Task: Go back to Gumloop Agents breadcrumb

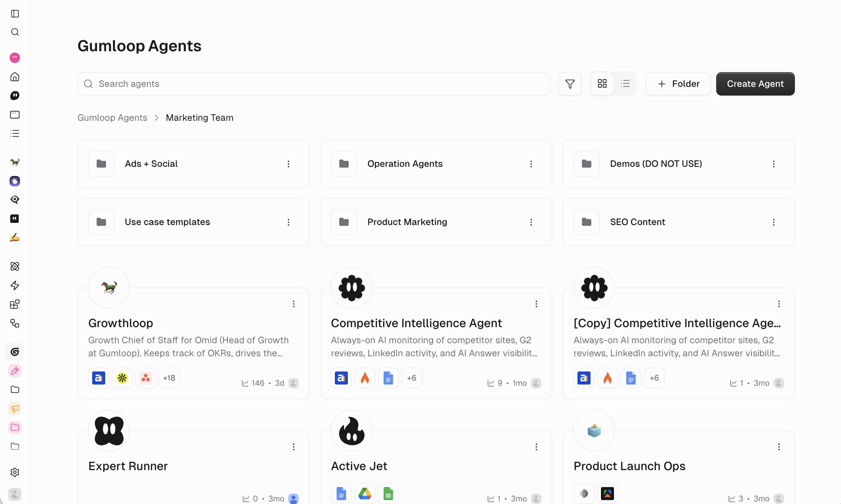Action: tap(112, 118)
